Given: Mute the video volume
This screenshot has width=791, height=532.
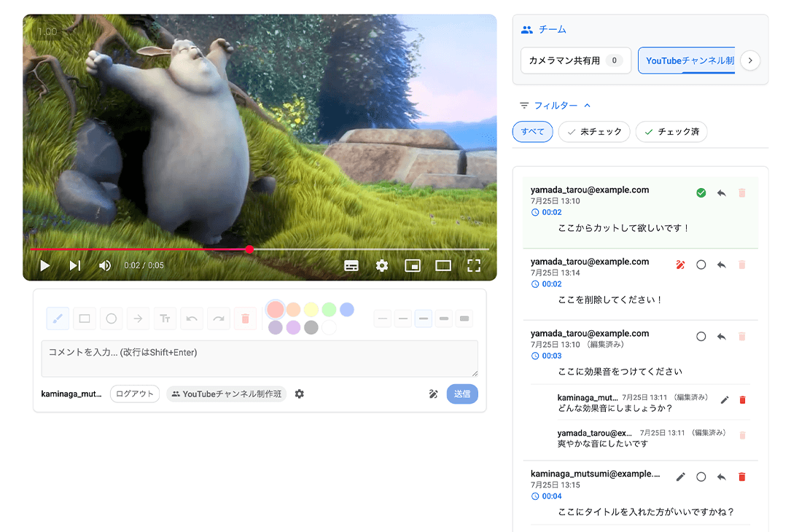Looking at the screenshot, I should click(104, 265).
